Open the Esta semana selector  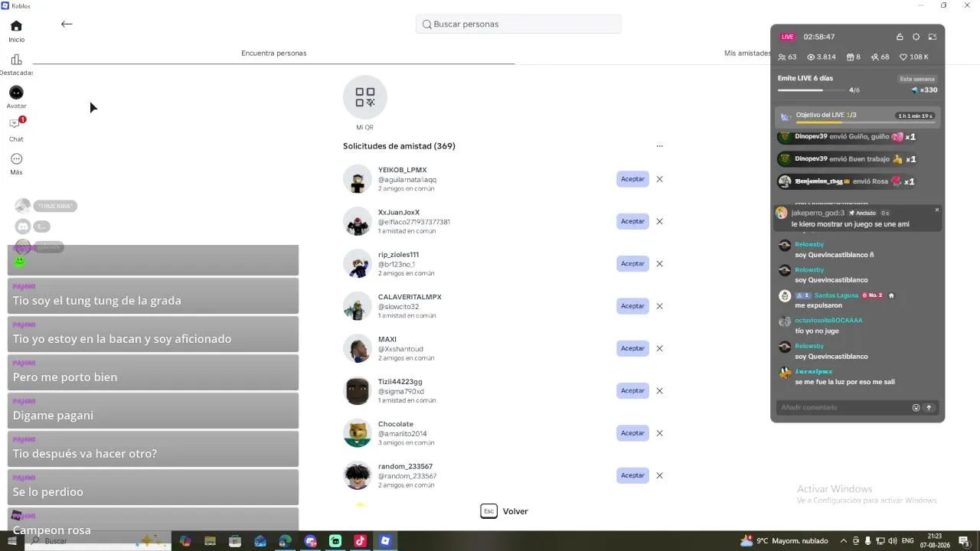coord(917,79)
